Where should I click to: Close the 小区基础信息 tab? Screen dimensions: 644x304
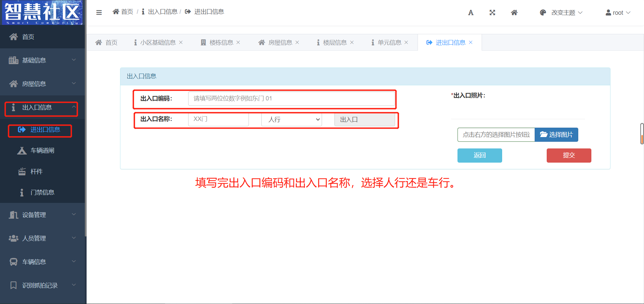tap(181, 42)
